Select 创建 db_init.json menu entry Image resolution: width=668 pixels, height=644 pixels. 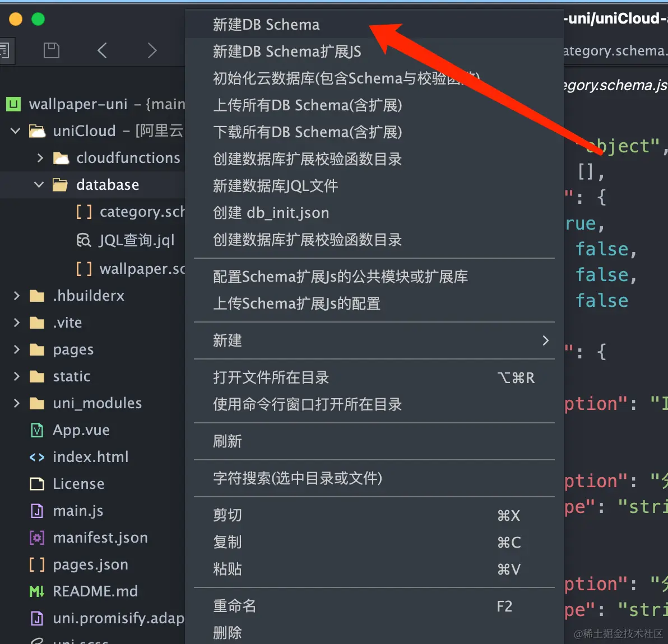(374, 213)
